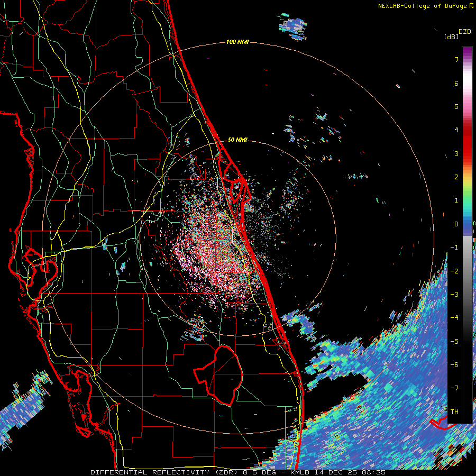
Task: Click the ZDR color scale bar
Action: pyautogui.click(x=467, y=235)
